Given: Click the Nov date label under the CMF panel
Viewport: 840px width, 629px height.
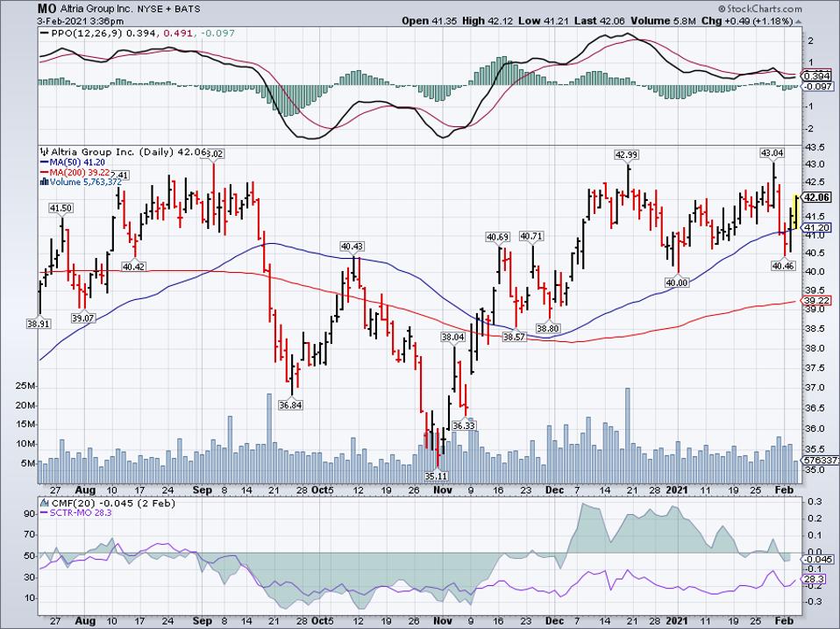Looking at the screenshot, I should (442, 621).
